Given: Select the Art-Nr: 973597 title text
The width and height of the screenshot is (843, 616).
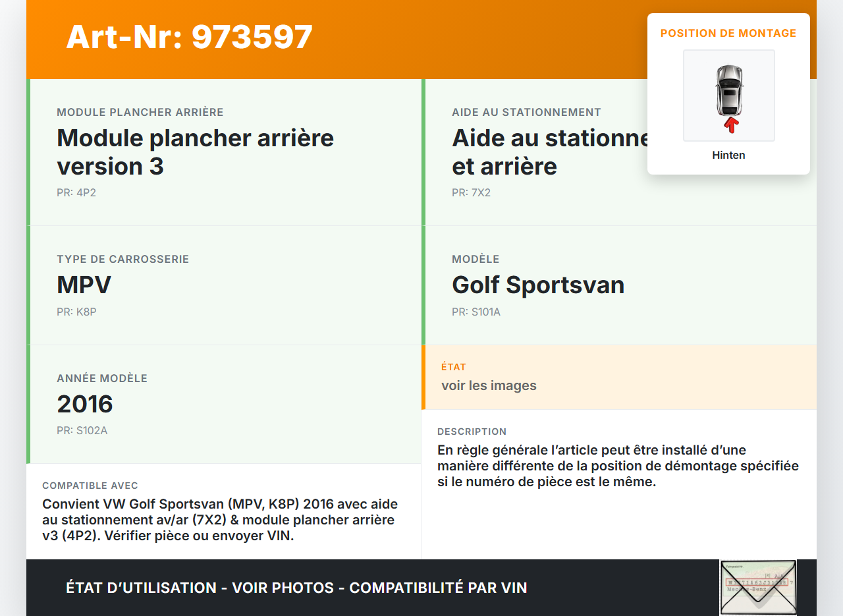Looking at the screenshot, I should [189, 37].
